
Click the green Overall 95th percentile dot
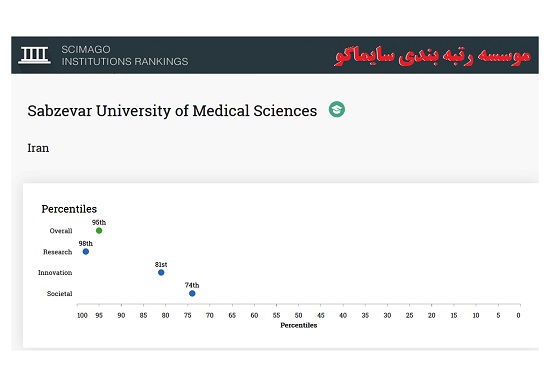point(99,231)
